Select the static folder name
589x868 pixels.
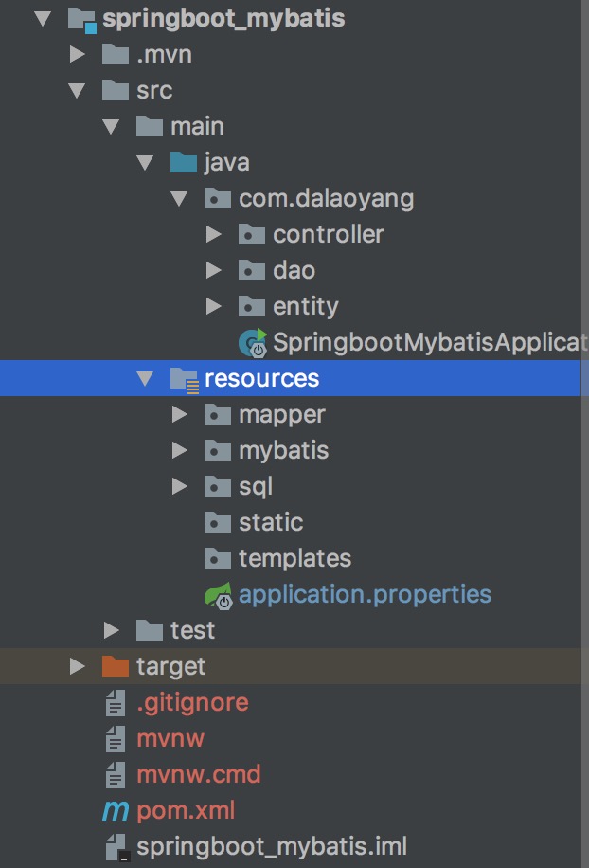pos(271,522)
